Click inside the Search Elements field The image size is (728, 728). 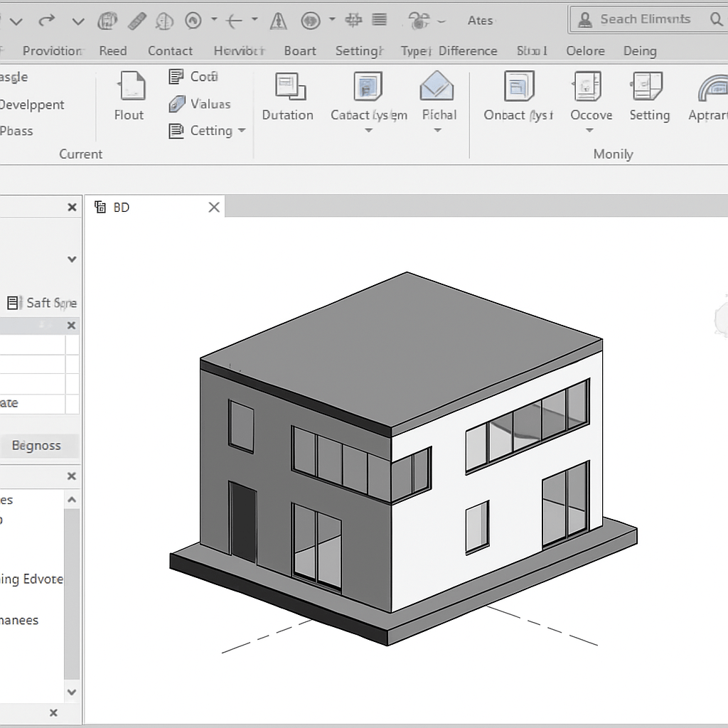647,19
